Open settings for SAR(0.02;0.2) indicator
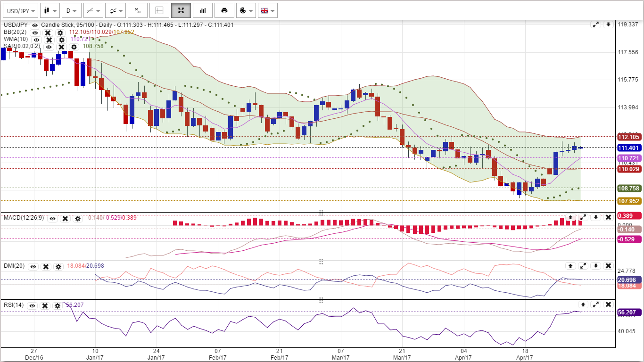Screen dimensions: 644x362 point(74,47)
